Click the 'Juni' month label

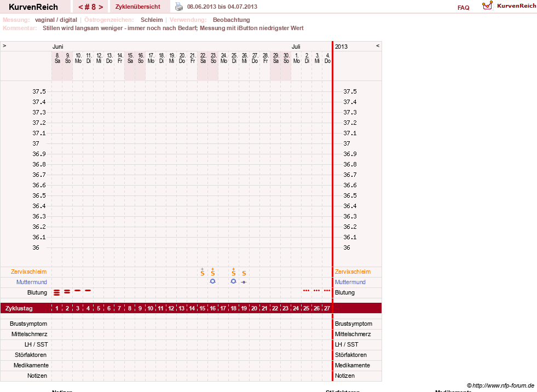tap(58, 47)
